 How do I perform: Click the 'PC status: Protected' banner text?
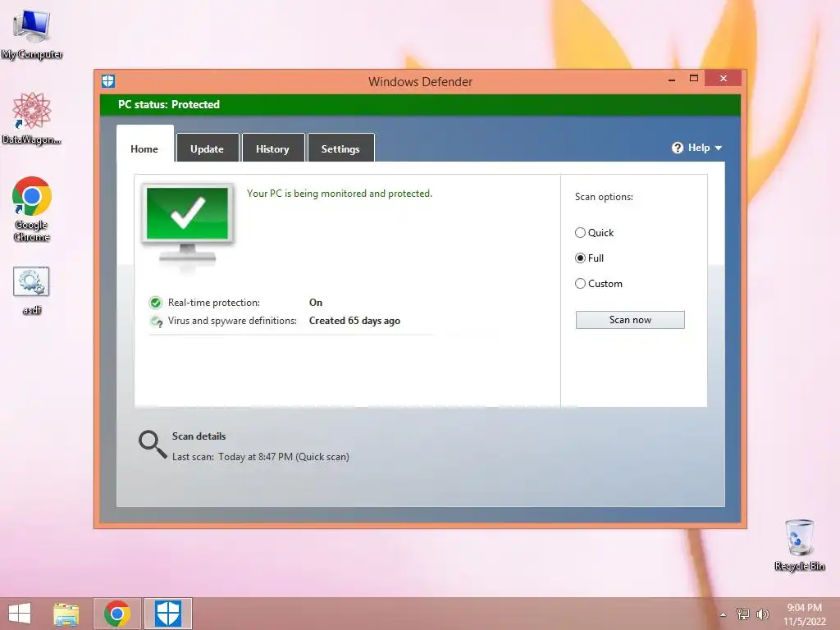(x=169, y=104)
